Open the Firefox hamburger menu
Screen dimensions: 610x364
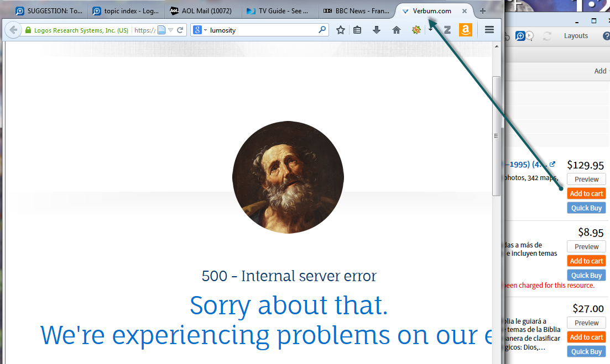[x=489, y=30]
